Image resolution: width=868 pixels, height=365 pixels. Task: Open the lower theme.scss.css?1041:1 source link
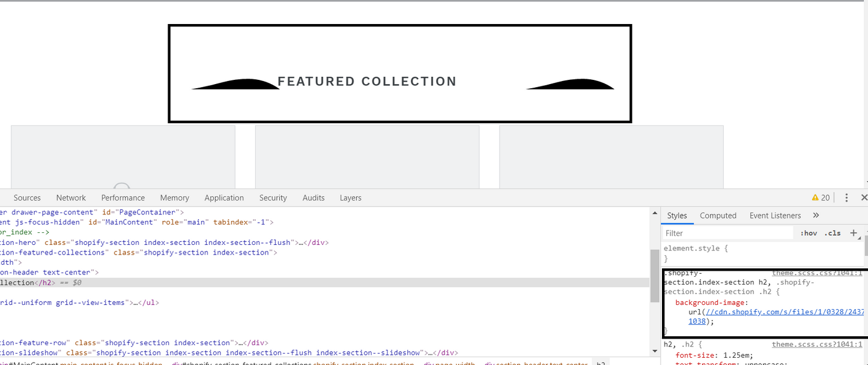pyautogui.click(x=818, y=345)
